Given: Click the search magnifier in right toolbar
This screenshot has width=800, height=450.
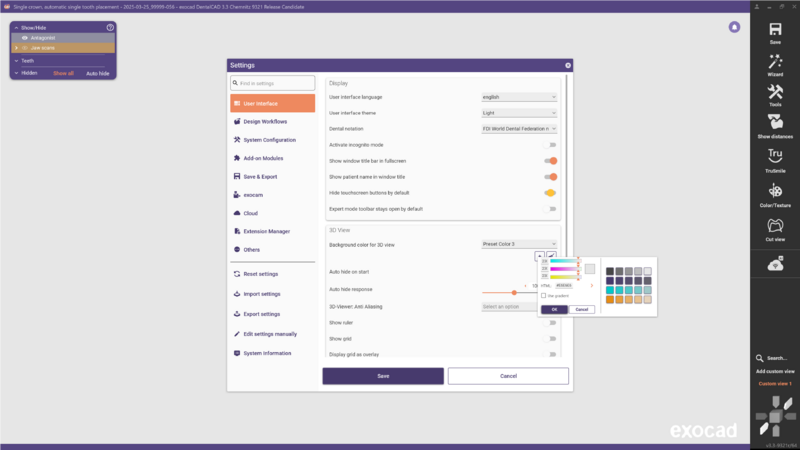Looking at the screenshot, I should [x=760, y=358].
